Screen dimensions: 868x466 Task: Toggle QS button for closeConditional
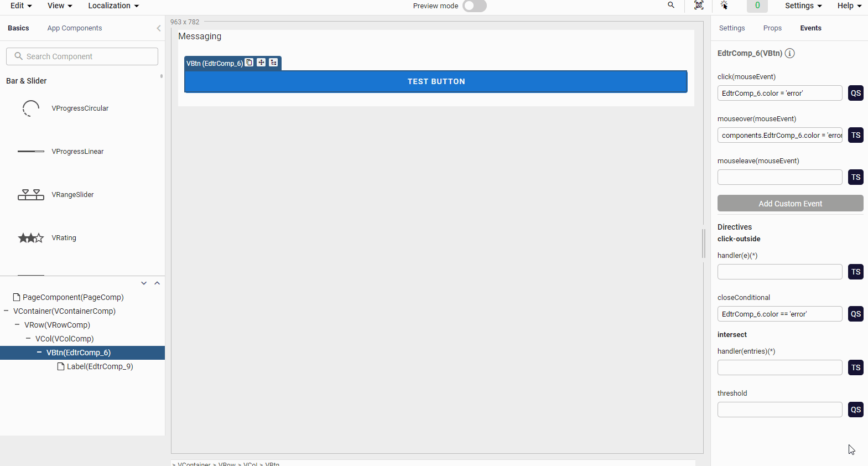(x=855, y=314)
